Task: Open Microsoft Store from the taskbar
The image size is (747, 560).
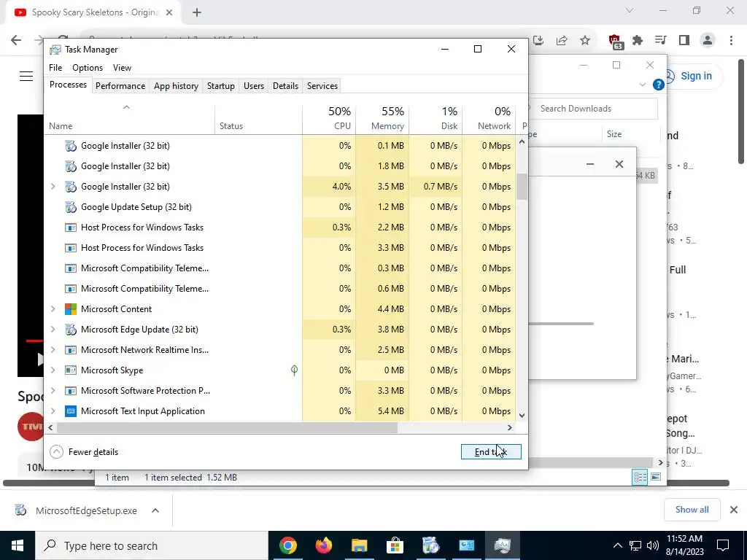Action: [x=395, y=545]
